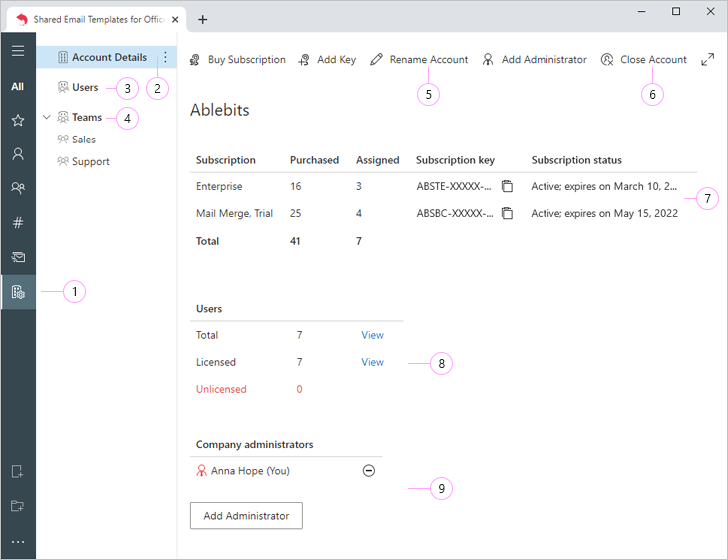Click the bottom Add Administrator button
728x560 pixels.
[x=246, y=515]
